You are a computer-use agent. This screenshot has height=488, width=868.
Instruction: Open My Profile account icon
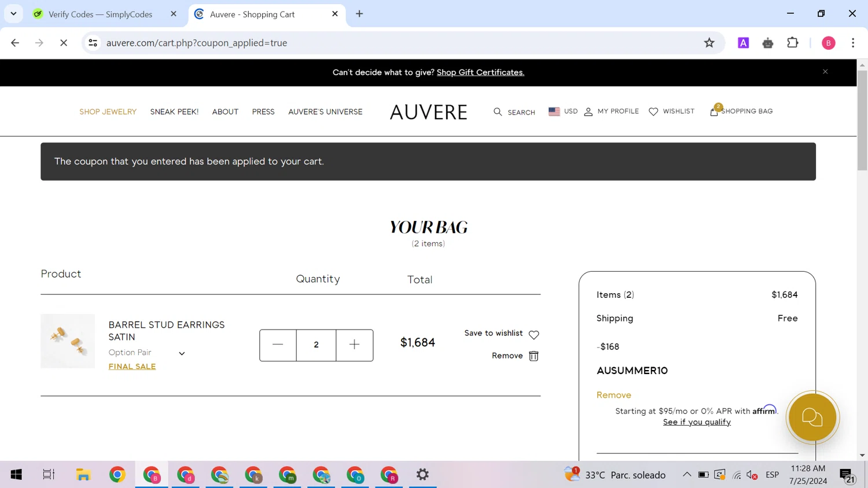click(x=588, y=112)
